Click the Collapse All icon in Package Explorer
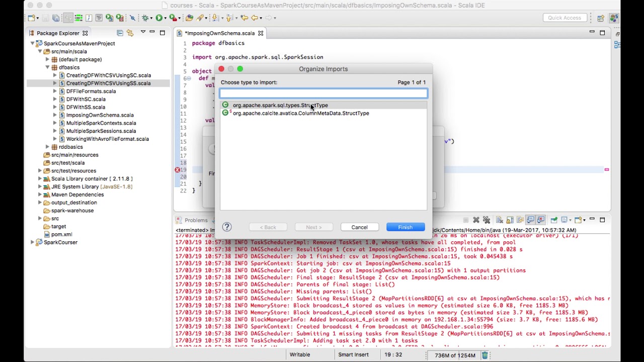The height and width of the screenshot is (362, 644). point(120,33)
